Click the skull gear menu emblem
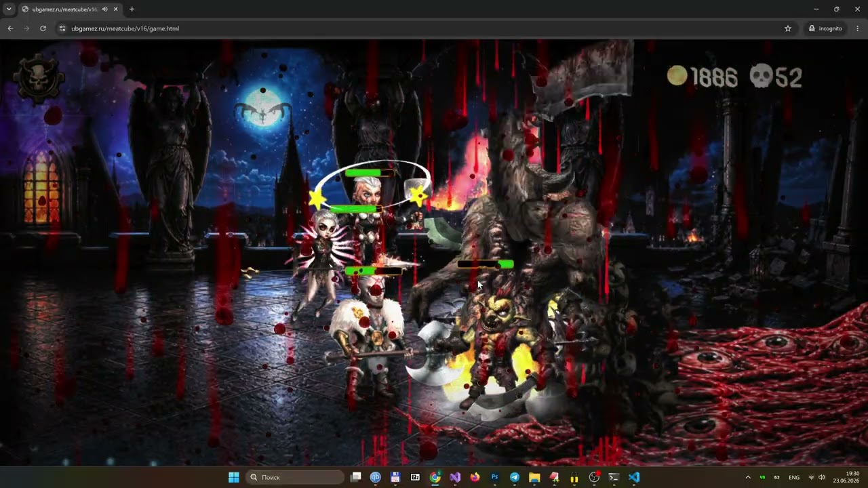This screenshot has height=488, width=868. pos(39,79)
